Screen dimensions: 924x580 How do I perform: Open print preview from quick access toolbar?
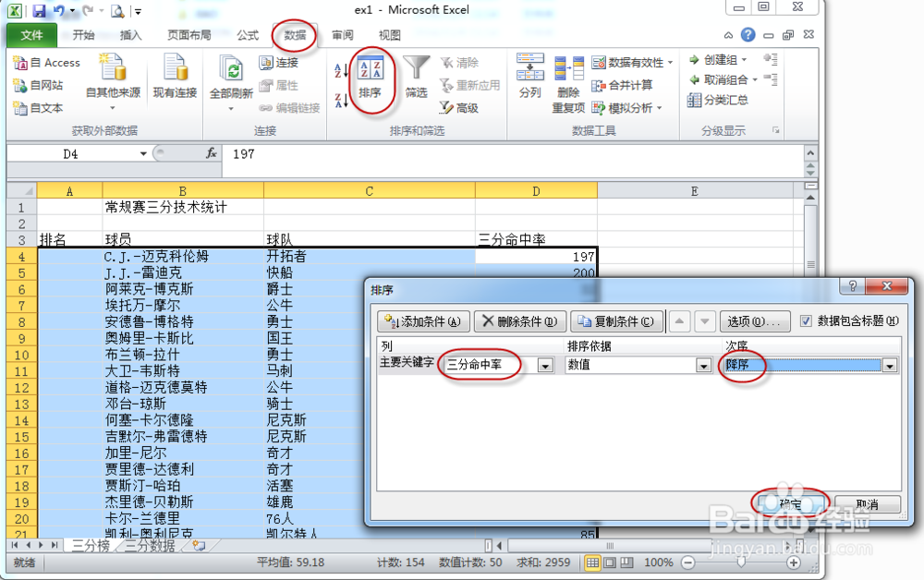(x=117, y=10)
